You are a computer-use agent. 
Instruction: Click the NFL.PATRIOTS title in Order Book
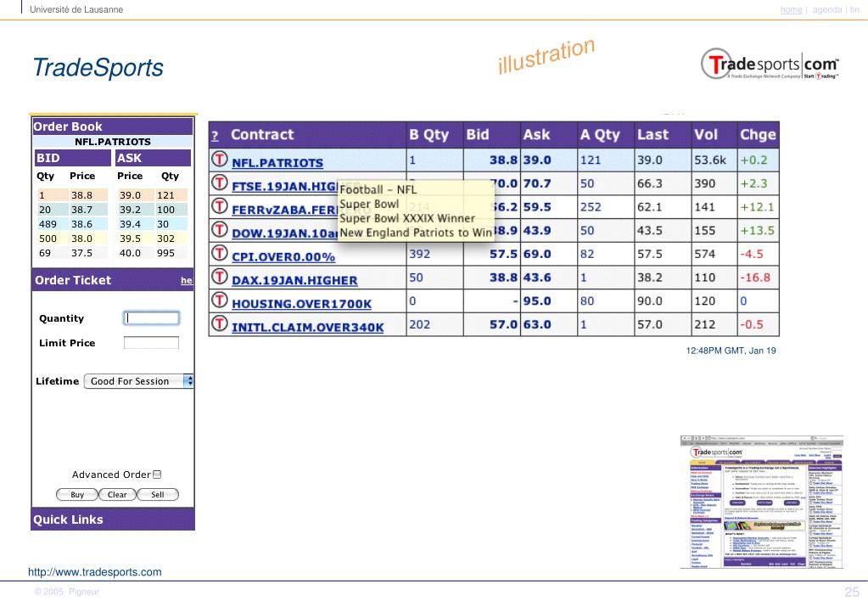click(x=112, y=142)
